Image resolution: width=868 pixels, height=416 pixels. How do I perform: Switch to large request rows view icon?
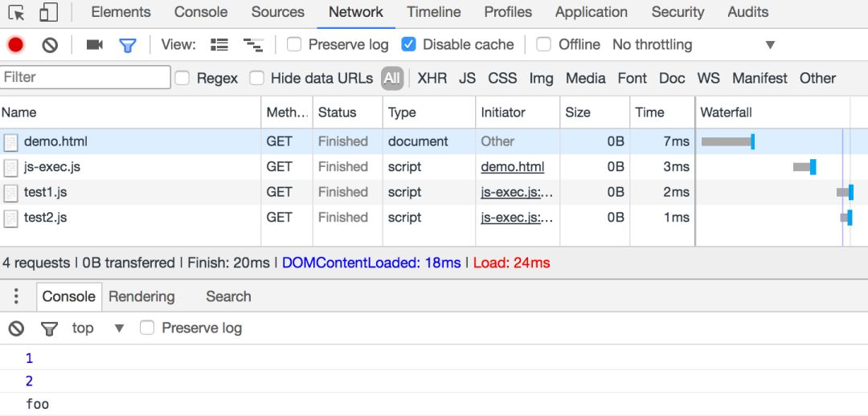[x=219, y=45]
